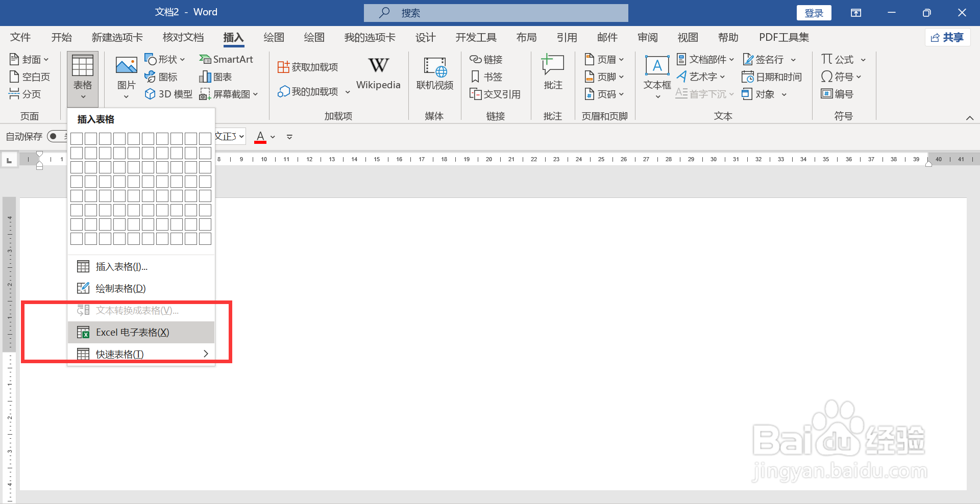This screenshot has height=504, width=980.
Task: Insert 联机视频 online video
Action: 435,74
